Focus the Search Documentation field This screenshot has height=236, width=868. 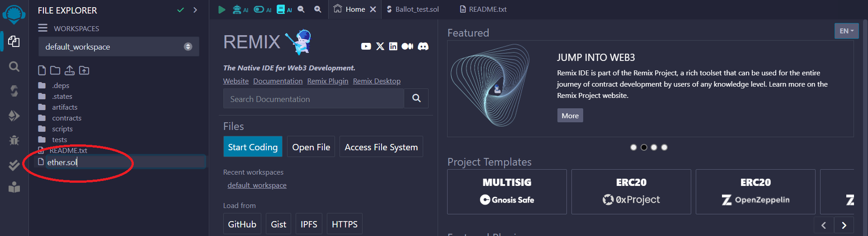(x=313, y=98)
